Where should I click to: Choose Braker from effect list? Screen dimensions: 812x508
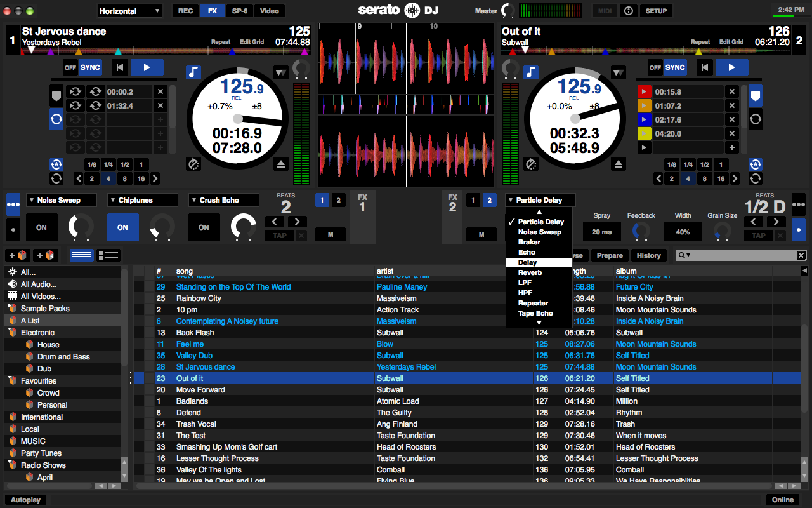pos(539,242)
